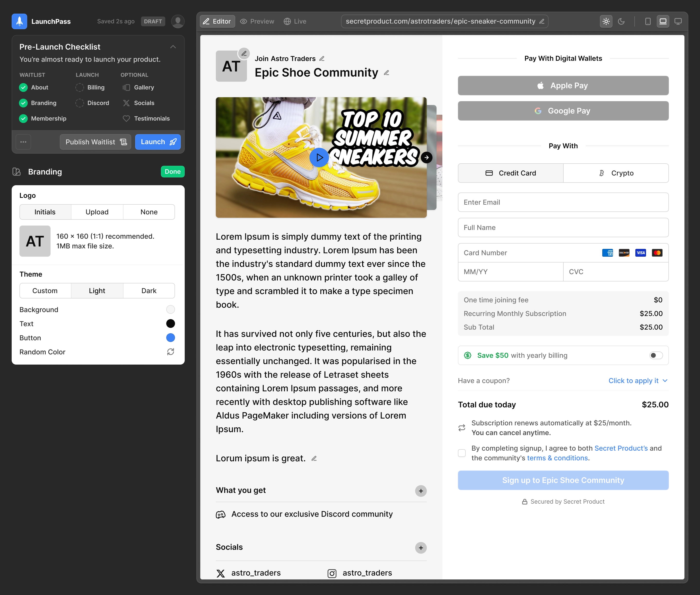This screenshot has height=595, width=700.
Task: Open the three-dot more options button
Action: 23,142
